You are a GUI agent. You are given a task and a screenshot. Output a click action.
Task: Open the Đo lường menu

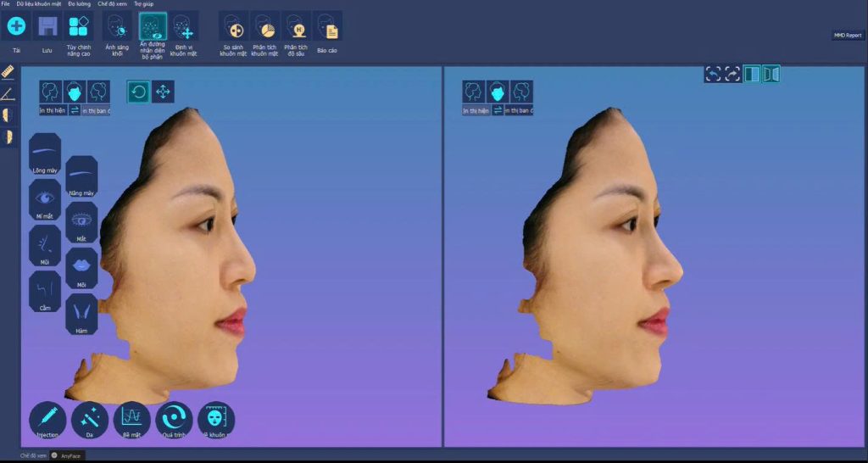(80, 4)
